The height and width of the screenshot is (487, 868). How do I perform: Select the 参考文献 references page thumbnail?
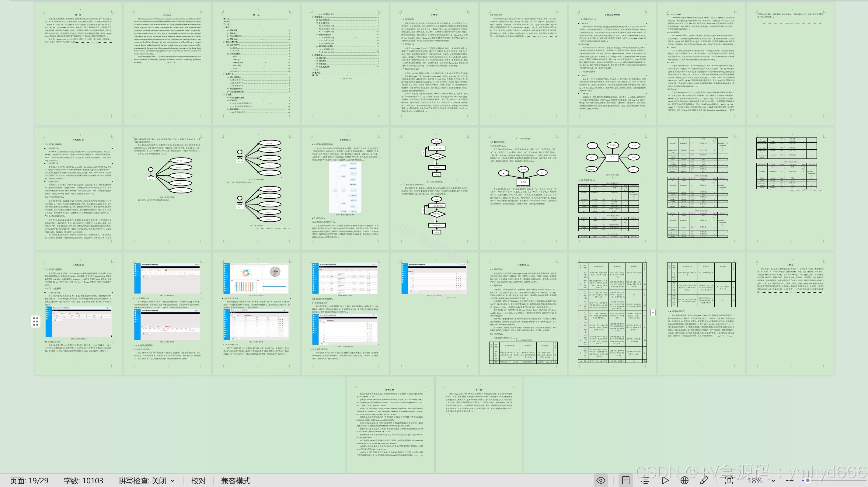click(390, 424)
